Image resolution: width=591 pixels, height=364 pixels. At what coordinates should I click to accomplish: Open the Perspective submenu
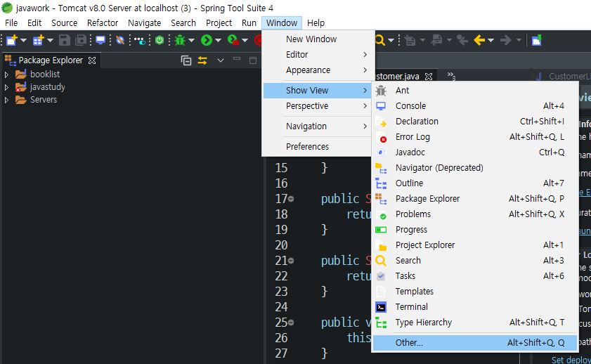click(x=318, y=106)
